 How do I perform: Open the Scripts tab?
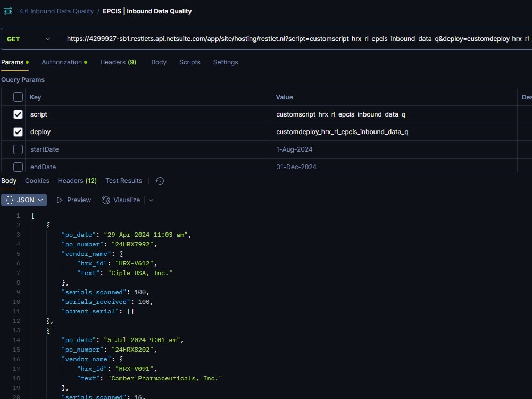pos(190,62)
